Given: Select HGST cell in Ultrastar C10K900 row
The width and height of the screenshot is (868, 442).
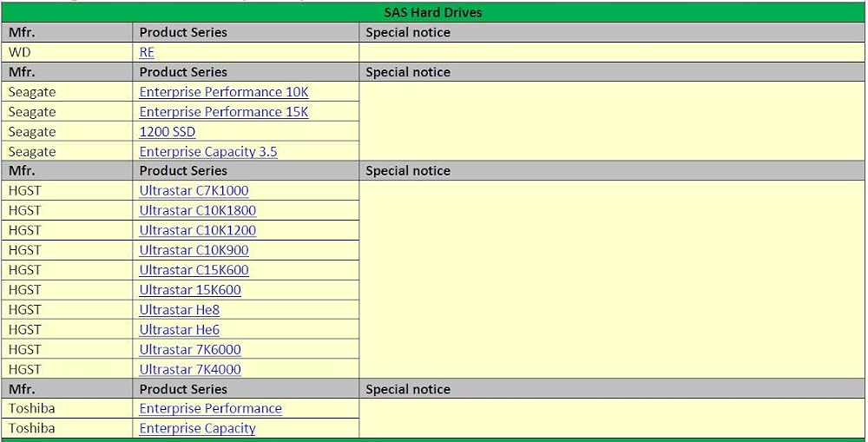Looking at the screenshot, I should click(67, 250).
